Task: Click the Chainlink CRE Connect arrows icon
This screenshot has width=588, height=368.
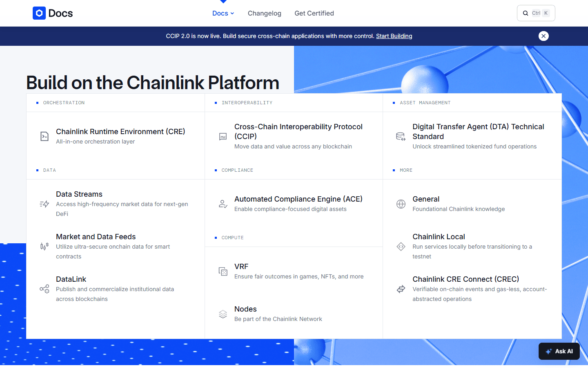Action: 401,289
